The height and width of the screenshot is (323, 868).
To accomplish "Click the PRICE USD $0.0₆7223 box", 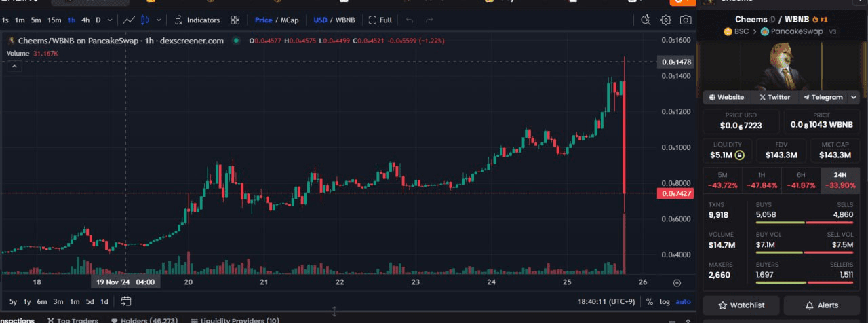I will pyautogui.click(x=740, y=121).
